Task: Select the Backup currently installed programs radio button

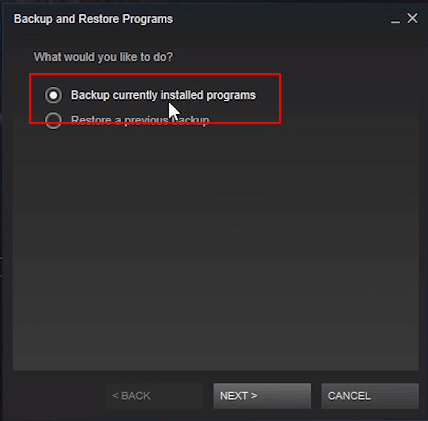Action: [x=53, y=95]
